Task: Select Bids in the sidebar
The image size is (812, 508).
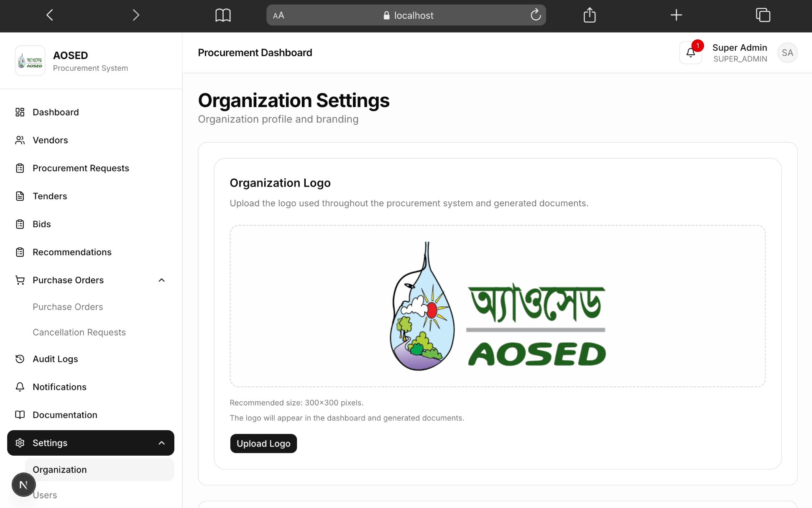Action: pos(91,224)
